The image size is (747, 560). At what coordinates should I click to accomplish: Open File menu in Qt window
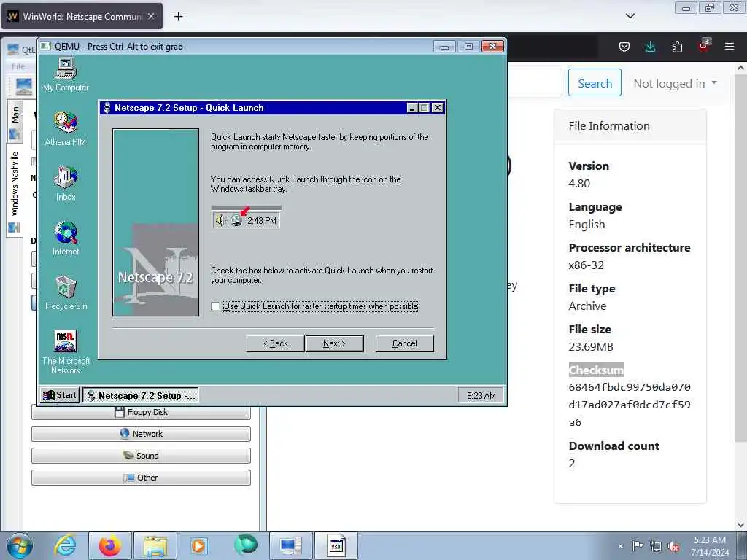[x=18, y=66]
